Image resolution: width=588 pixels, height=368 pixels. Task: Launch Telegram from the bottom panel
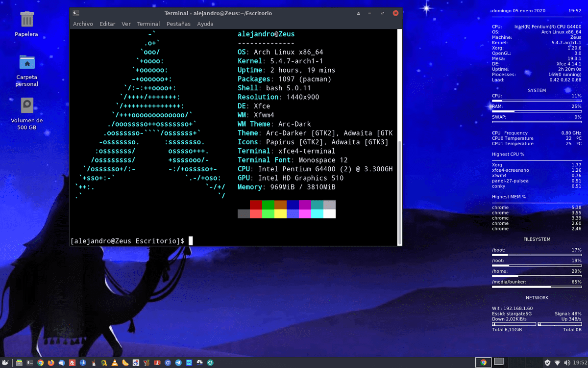[178, 363]
